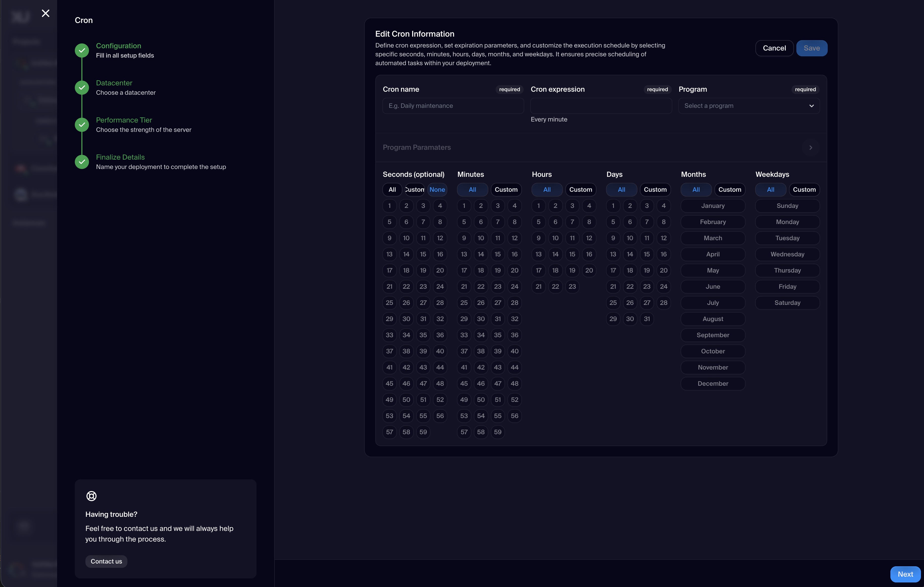
Task: Select All for Months
Action: click(x=696, y=189)
